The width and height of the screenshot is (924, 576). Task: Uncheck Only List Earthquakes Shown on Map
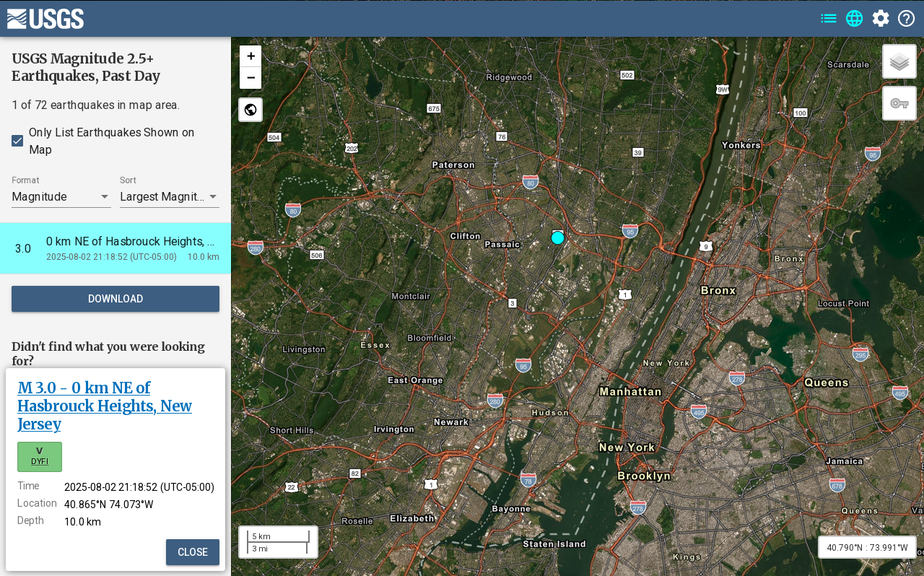[x=17, y=141]
